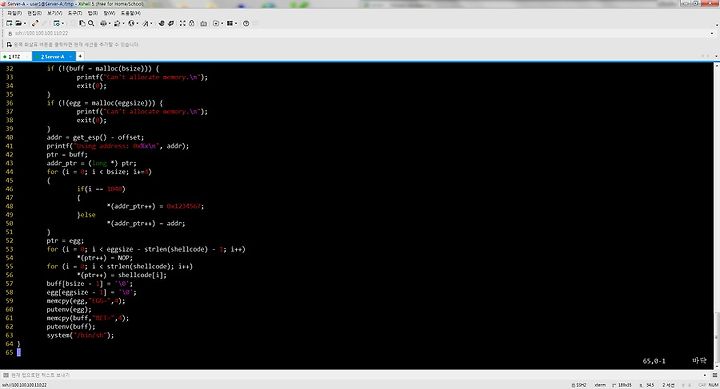Screen dimensions: 720x389
Task: Switch to session tab 1
Action: [x=15, y=56]
